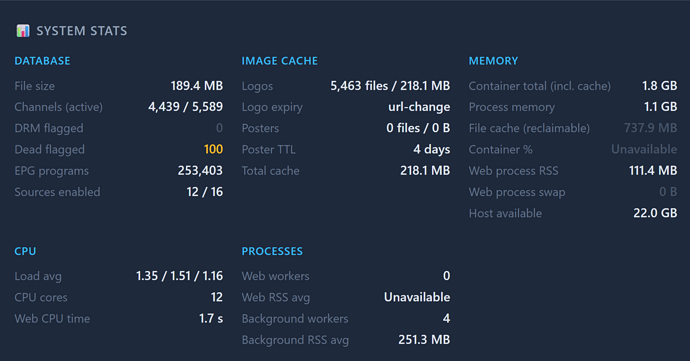The height and width of the screenshot is (361, 690).
Task: Click the Web CPU time value 1.7 s
Action: 211,318
